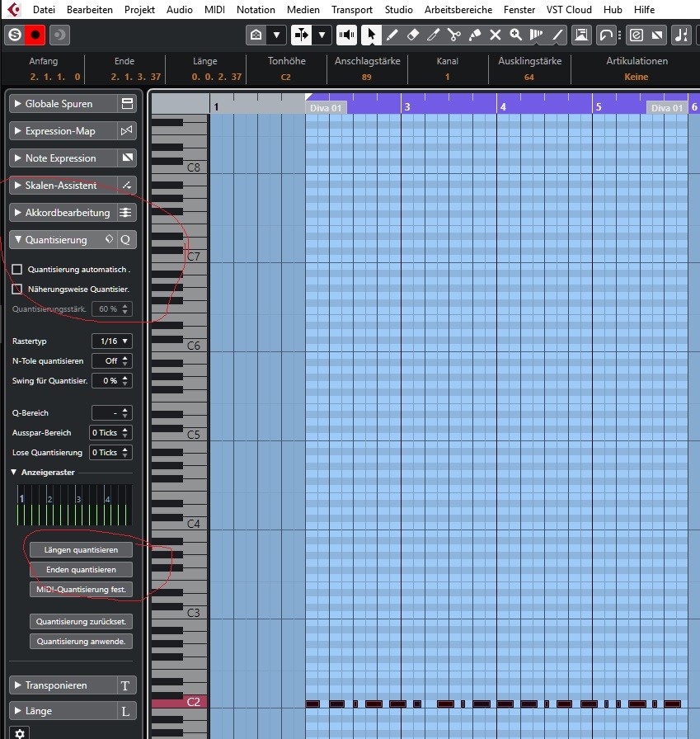Check the Näherungsweise Quantisierung box
700x739 pixels.
(17, 289)
